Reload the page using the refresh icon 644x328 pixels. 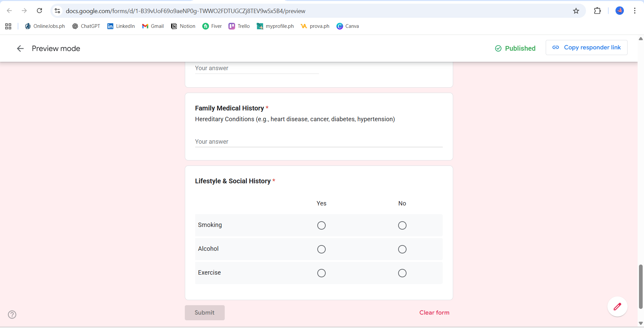tap(40, 11)
